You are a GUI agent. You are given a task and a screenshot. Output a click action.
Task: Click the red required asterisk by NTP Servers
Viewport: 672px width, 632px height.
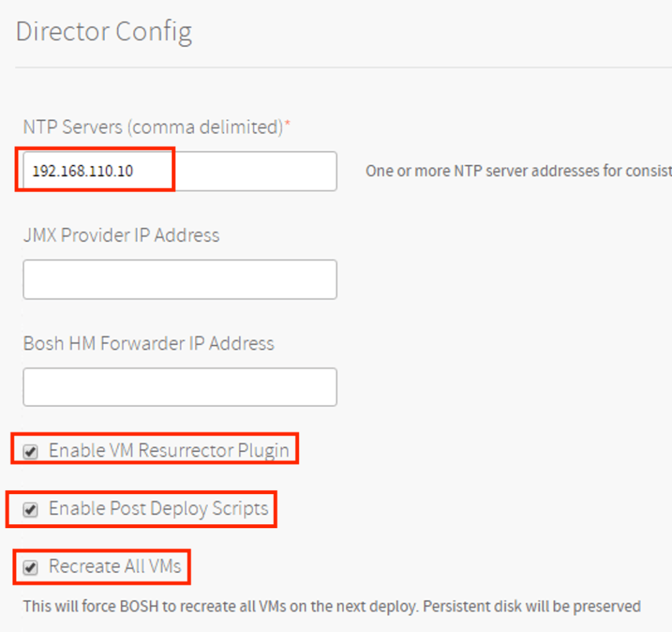click(287, 125)
